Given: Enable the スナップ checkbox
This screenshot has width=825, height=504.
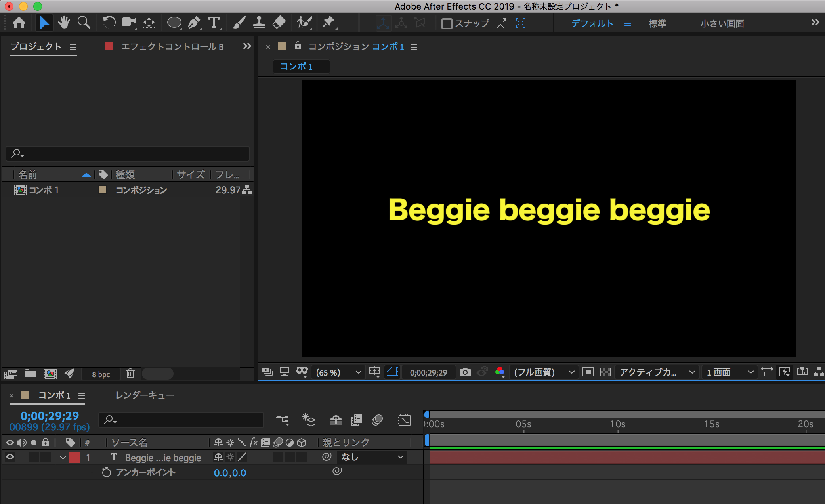Looking at the screenshot, I should [x=447, y=24].
